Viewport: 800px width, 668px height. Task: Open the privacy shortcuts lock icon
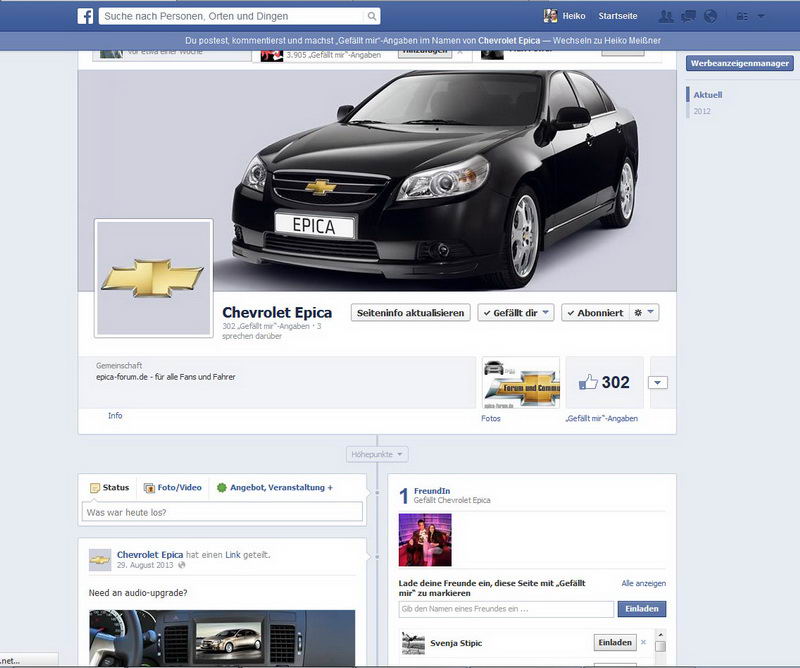(742, 16)
